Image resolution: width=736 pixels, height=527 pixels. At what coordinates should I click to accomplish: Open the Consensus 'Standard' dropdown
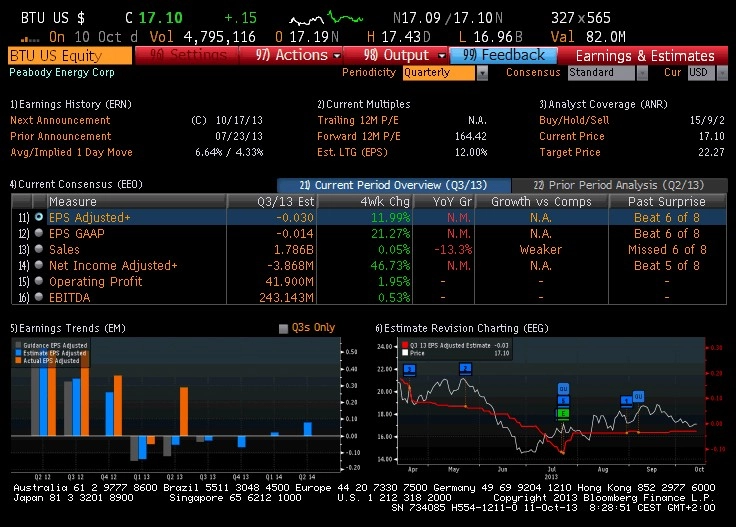point(642,73)
